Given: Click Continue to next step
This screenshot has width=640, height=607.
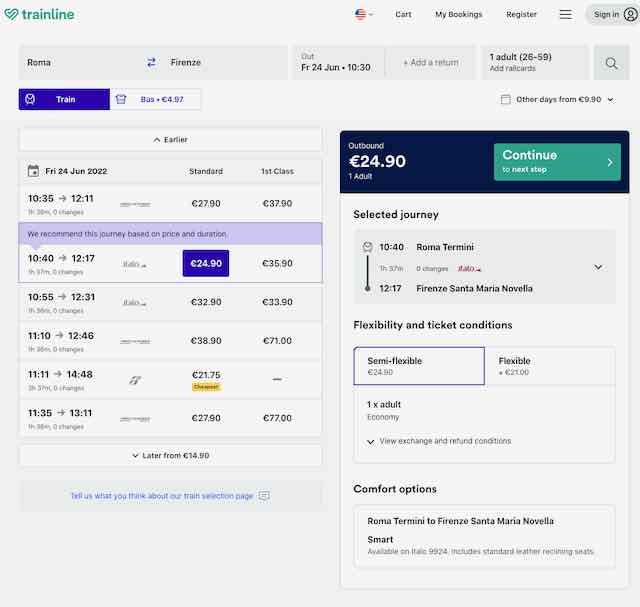Looking at the screenshot, I should (557, 162).
